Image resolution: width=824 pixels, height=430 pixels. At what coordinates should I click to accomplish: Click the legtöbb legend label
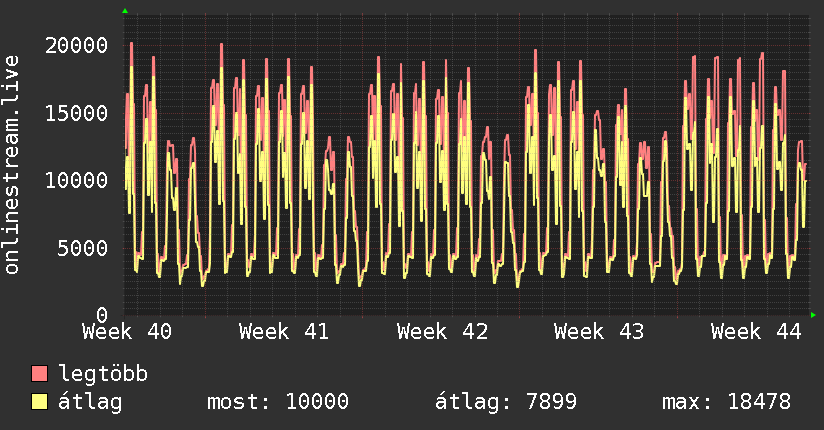[103, 374]
